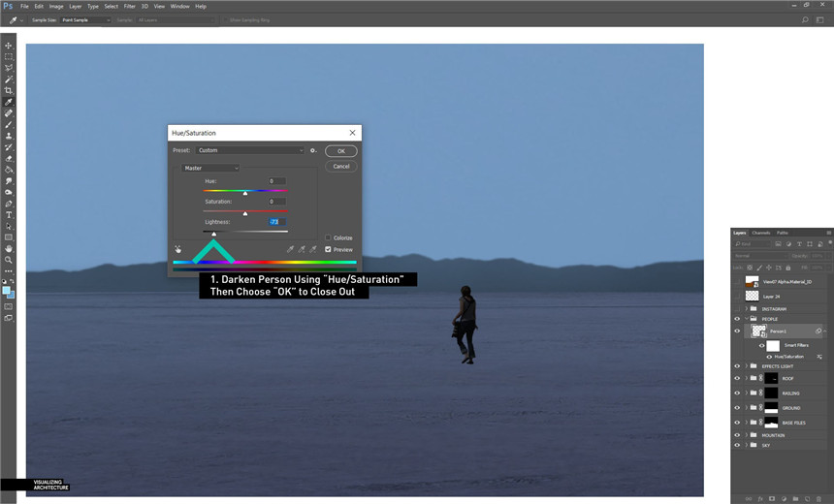Click the search icon at top right
The image size is (834, 504).
pos(805,19)
